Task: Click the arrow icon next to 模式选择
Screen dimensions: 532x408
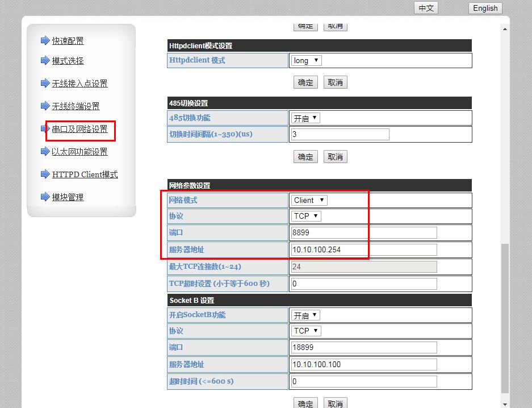Action: click(45, 60)
